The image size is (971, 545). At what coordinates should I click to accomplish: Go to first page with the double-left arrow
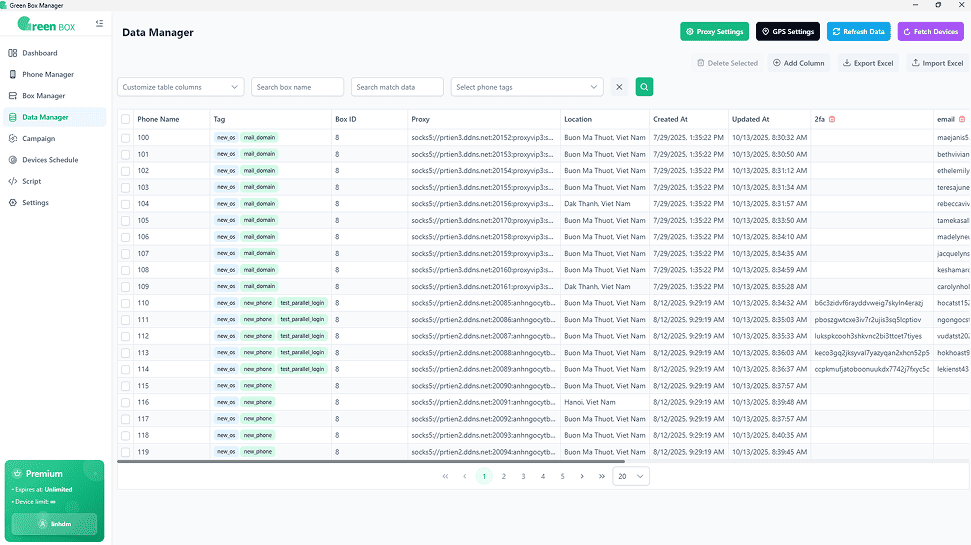[x=445, y=476]
